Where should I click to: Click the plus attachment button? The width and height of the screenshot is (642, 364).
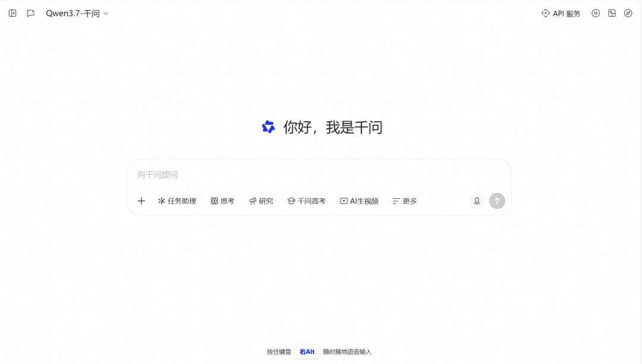[141, 201]
